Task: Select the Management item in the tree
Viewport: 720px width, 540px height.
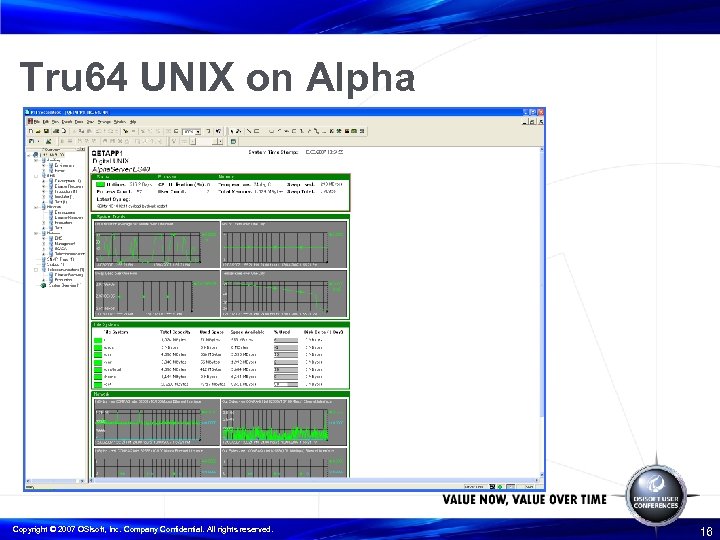Action: coord(65,243)
